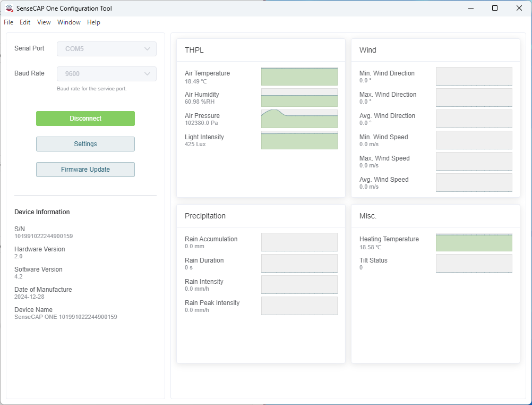Click the SenseCAP app icon in title bar
The height and width of the screenshot is (405, 532).
click(x=9, y=8)
